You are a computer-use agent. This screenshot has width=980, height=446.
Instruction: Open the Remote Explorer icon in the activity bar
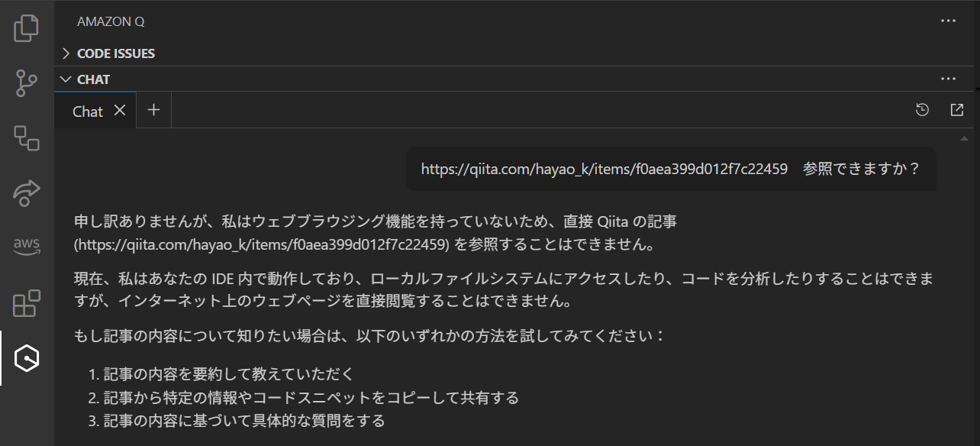(x=27, y=138)
